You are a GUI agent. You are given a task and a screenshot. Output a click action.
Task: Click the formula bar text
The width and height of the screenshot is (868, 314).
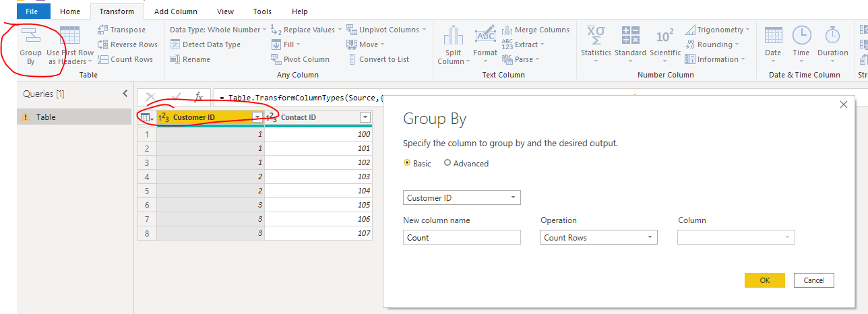(x=301, y=97)
